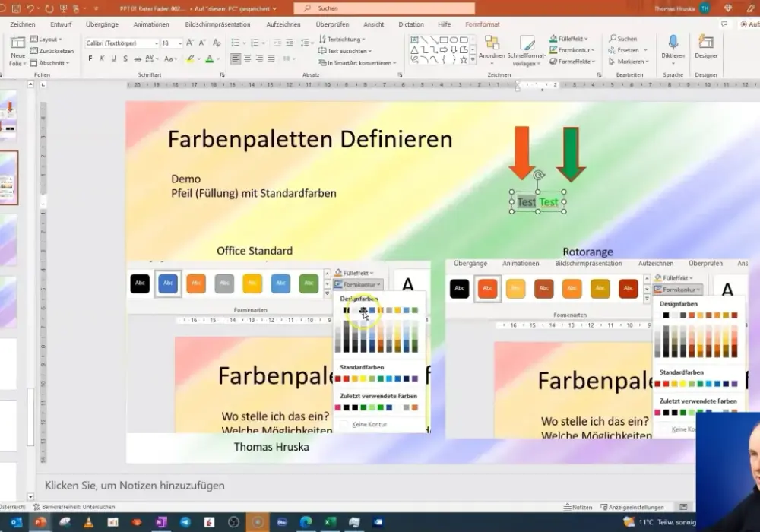Select the triangle shape in shapes gallery
The width and height of the screenshot is (760, 532).
tap(414, 50)
